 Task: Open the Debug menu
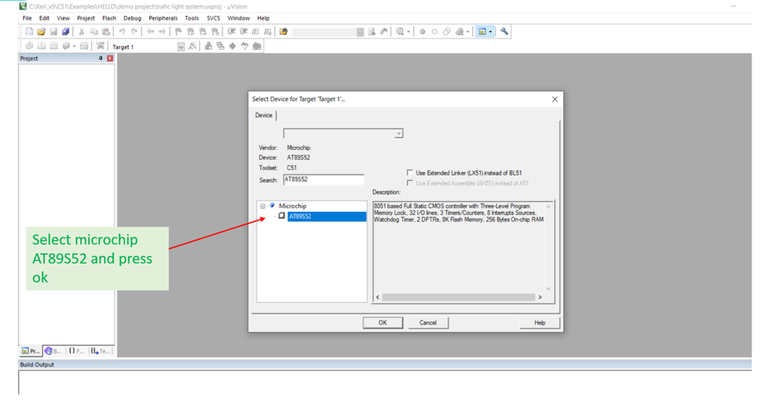click(x=132, y=18)
